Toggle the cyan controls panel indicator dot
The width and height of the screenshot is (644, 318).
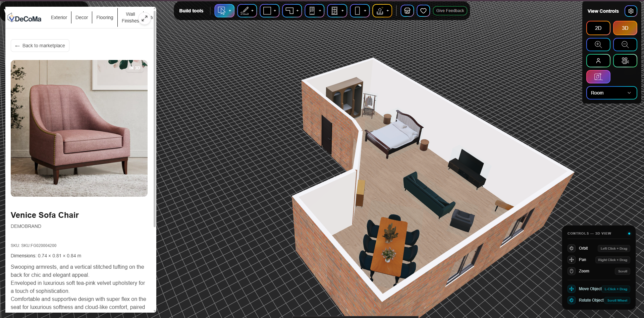tap(629, 234)
